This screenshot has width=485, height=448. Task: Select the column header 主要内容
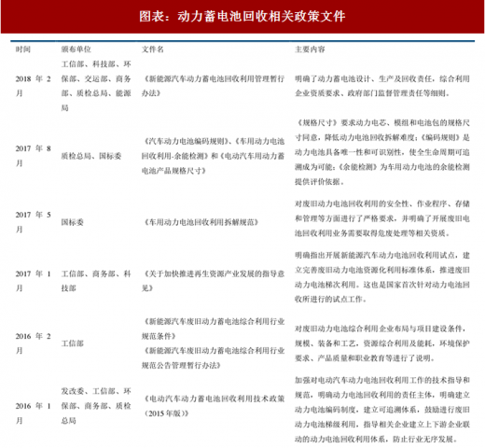(310, 49)
